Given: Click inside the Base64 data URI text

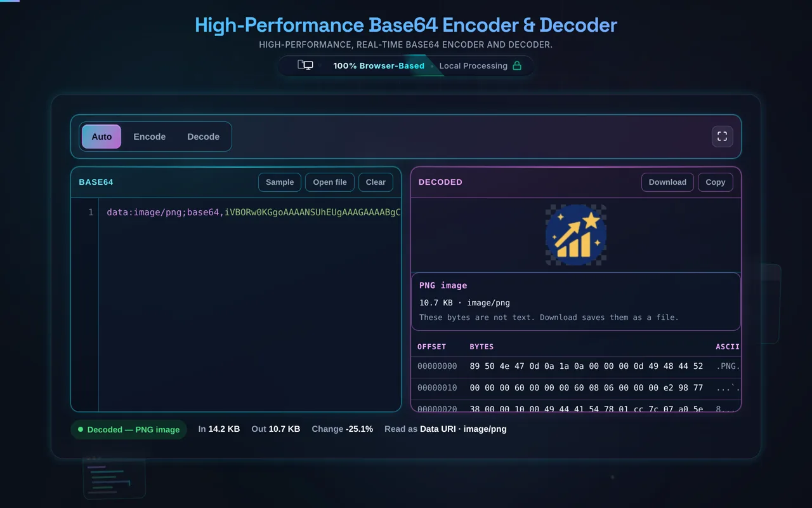Looking at the screenshot, I should 254,212.
